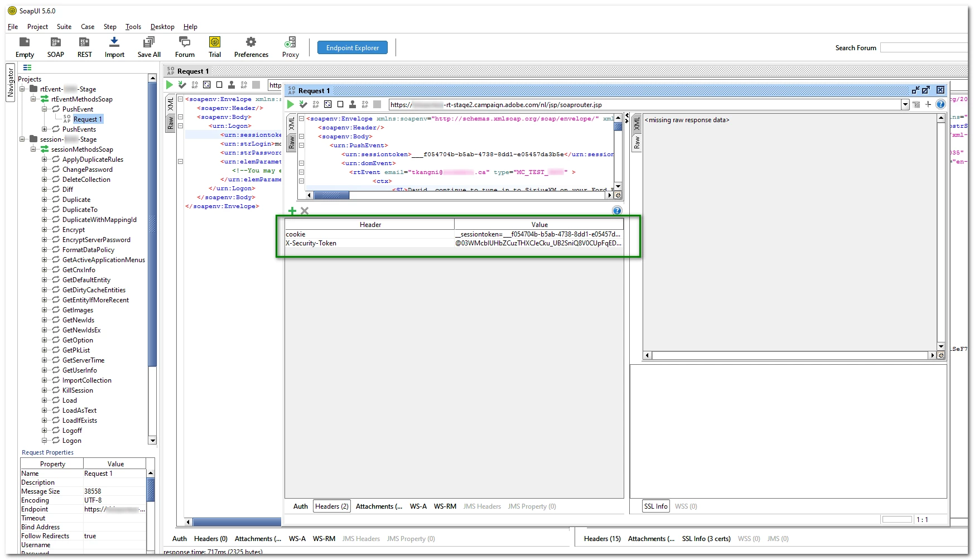The height and width of the screenshot is (560, 974).
Task: Click the scrollbar thumb in Request Properties panel
Action: tap(151, 490)
